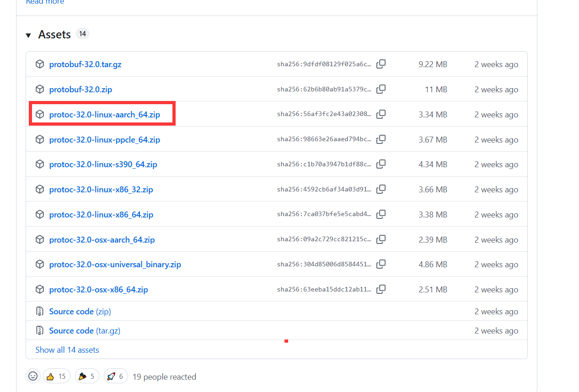This screenshot has width=579, height=392.
Task: Toggle hooray reaction with 5
Action: [87, 376]
